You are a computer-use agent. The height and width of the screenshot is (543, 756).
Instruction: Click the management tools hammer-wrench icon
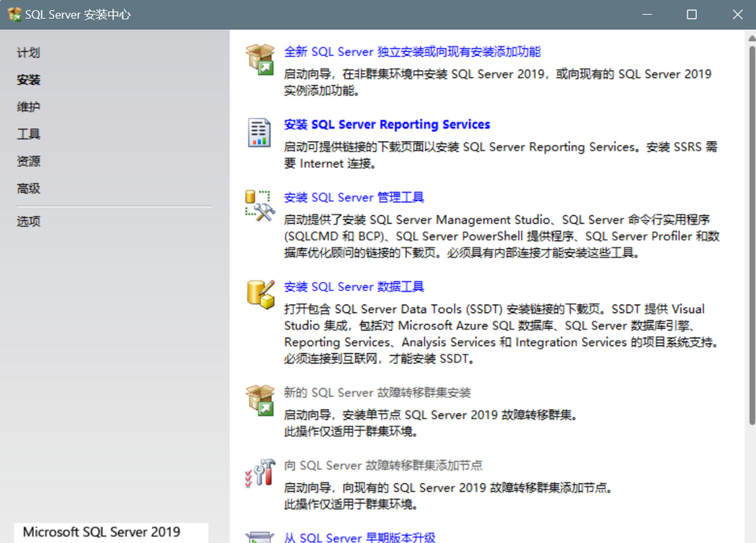[260, 206]
